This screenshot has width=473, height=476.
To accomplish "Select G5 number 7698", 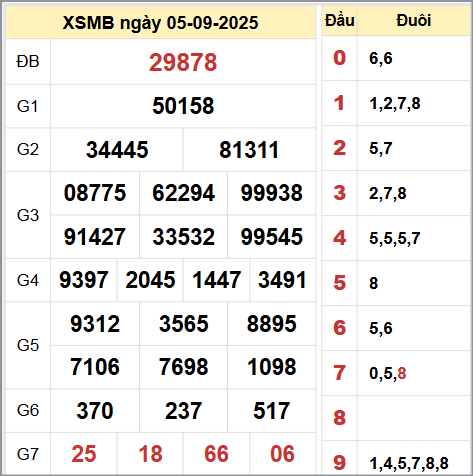I will point(184,367).
